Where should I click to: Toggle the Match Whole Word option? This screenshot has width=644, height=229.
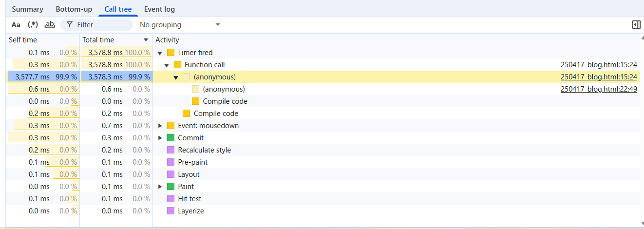tap(50, 25)
